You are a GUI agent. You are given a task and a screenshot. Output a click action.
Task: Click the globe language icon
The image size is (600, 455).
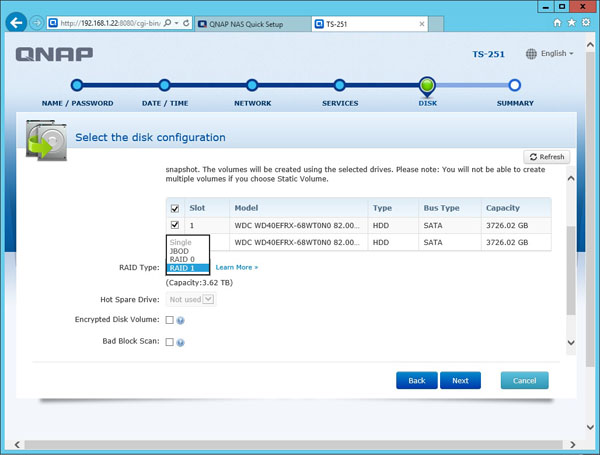531,54
